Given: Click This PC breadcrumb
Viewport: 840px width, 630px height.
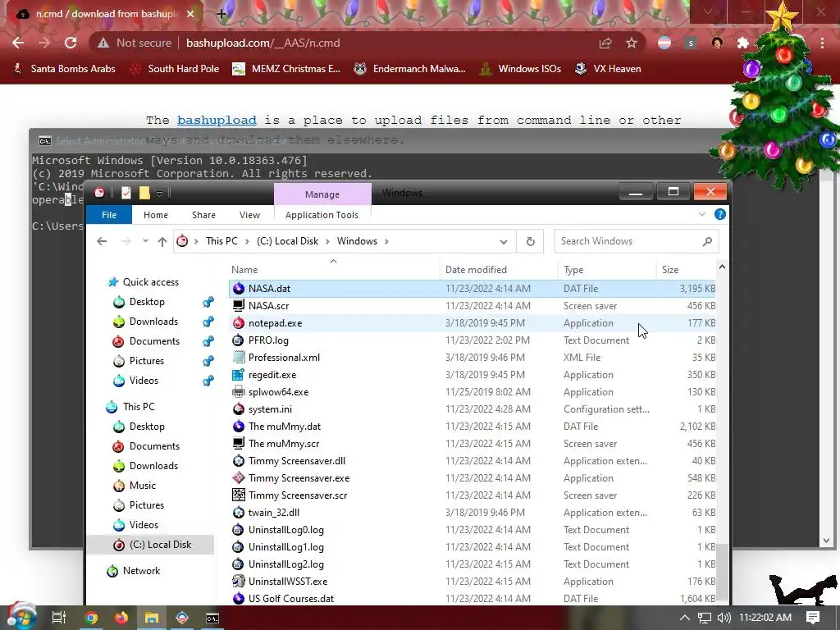Looking at the screenshot, I should pos(221,241).
